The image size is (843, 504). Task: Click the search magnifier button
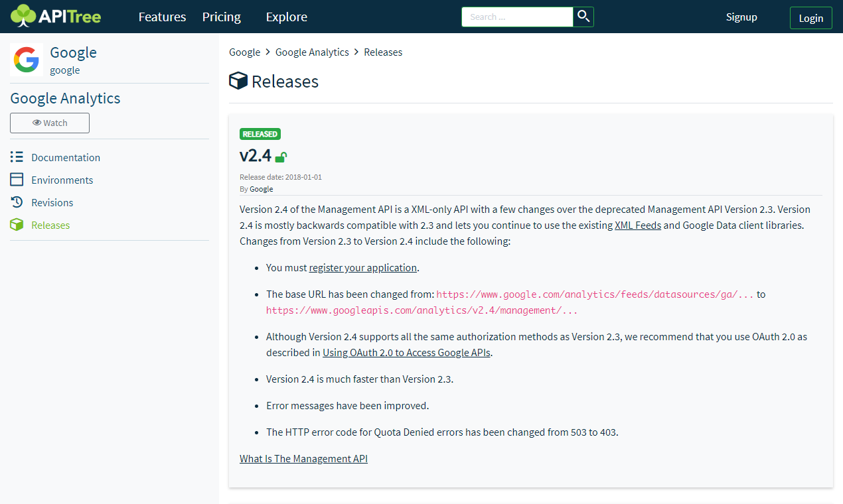click(583, 17)
